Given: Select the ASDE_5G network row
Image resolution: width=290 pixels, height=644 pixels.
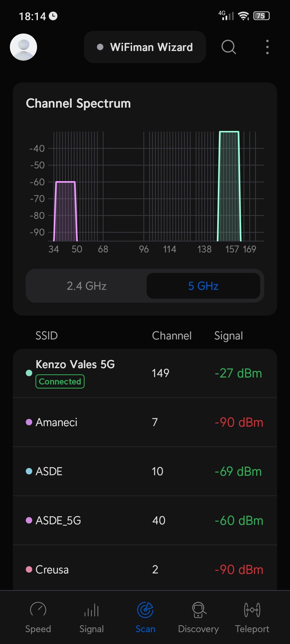Looking at the screenshot, I should click(x=145, y=520).
